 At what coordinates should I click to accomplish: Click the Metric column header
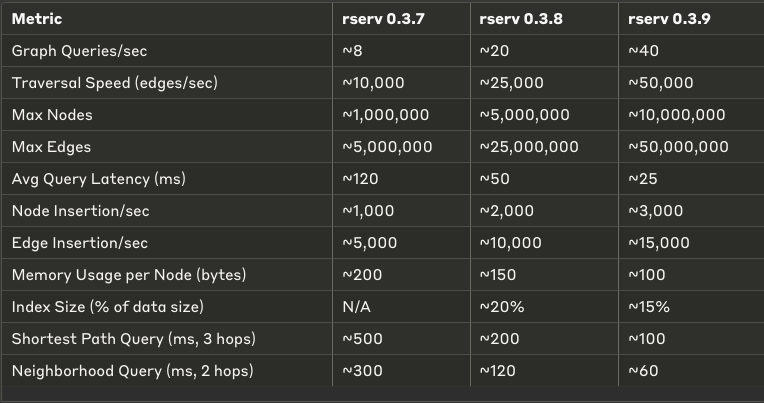(x=37, y=19)
